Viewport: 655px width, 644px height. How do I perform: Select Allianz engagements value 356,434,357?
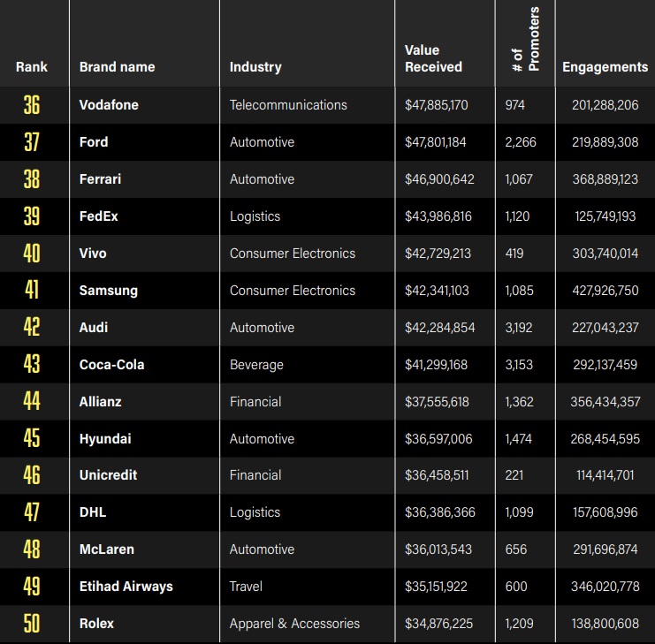tap(605, 402)
